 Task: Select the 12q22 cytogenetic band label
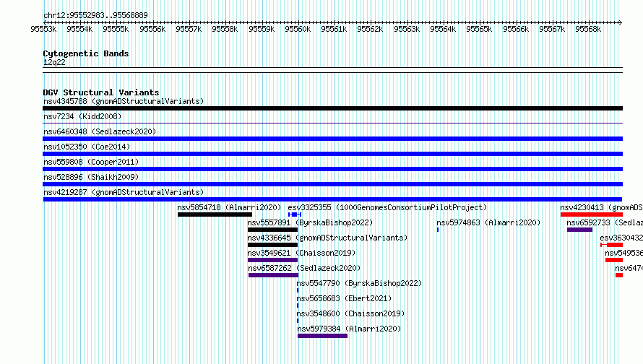pos(54,62)
